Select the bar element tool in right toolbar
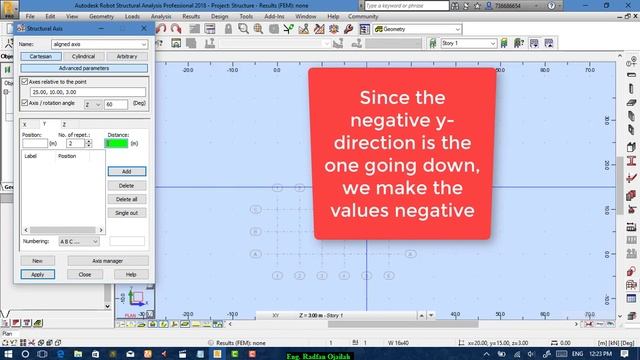640x360 pixels. (x=631, y=75)
